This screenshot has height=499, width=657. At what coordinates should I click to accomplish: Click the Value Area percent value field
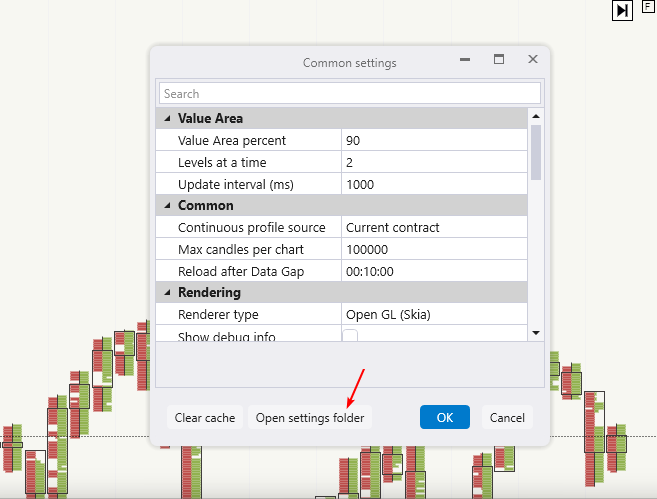pos(434,141)
